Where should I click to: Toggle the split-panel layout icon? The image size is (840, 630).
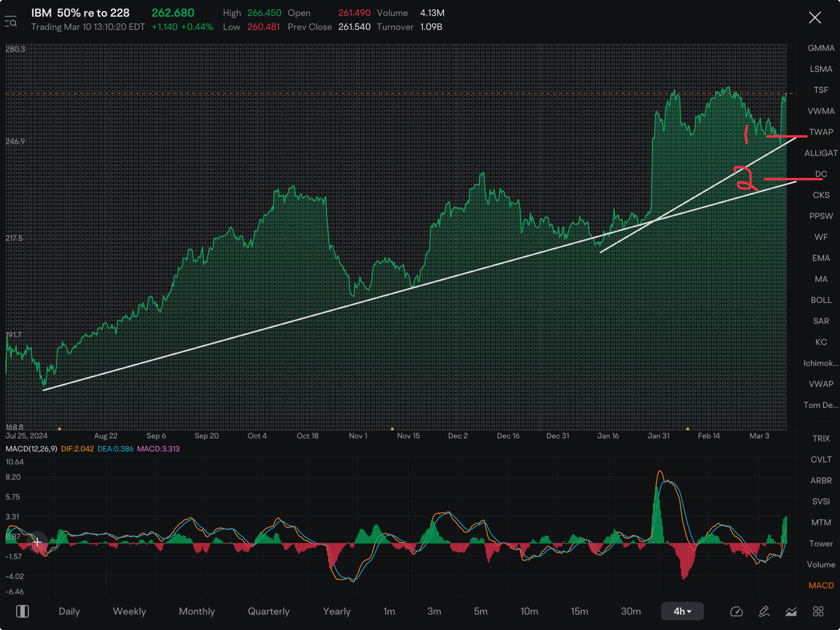coord(23,611)
